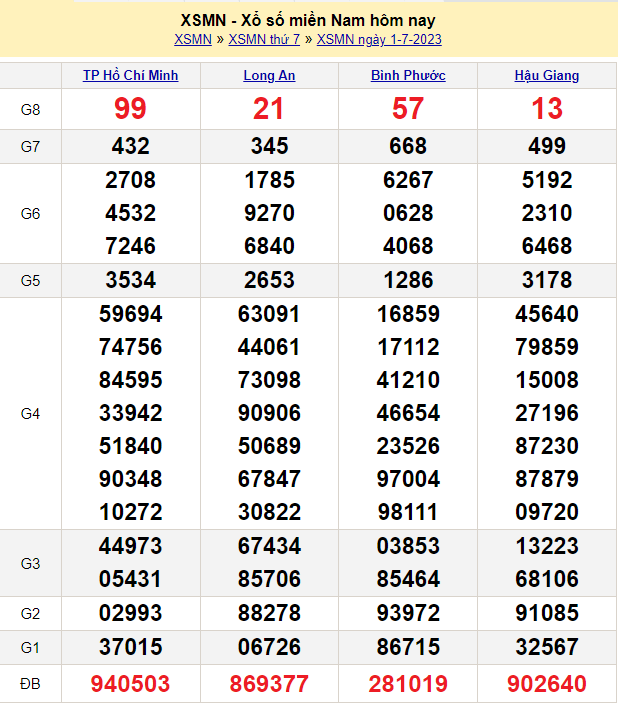
Task: Go to the Bình Phước results link
Action: 408,75
